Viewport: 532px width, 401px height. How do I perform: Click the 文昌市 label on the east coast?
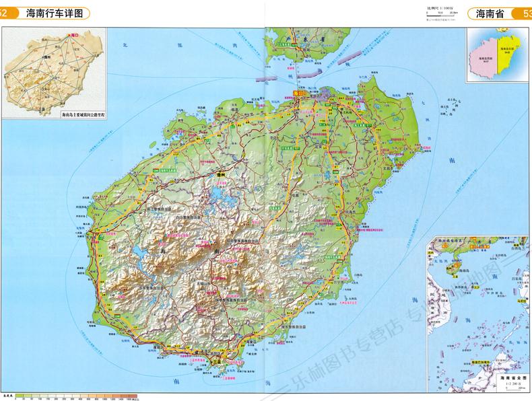[x=387, y=168]
